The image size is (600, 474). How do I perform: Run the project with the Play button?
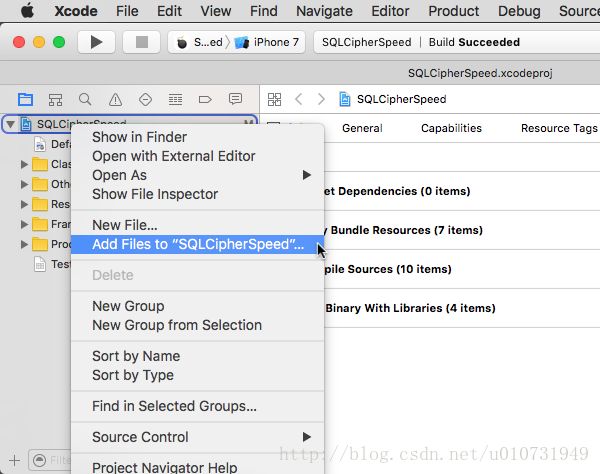96,42
